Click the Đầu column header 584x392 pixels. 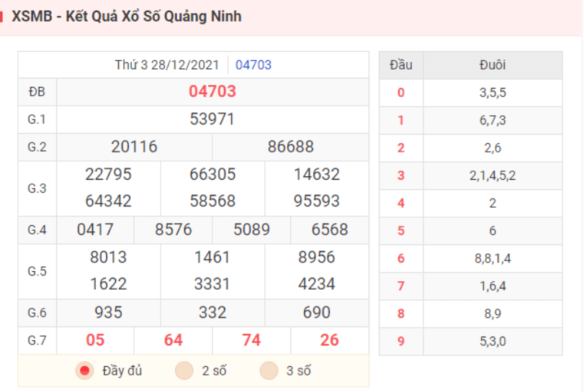click(401, 65)
